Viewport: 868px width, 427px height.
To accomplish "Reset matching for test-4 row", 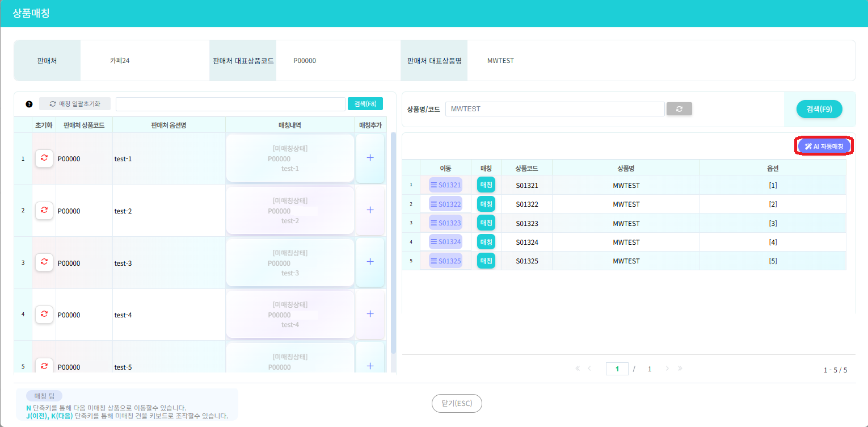I will pos(44,315).
